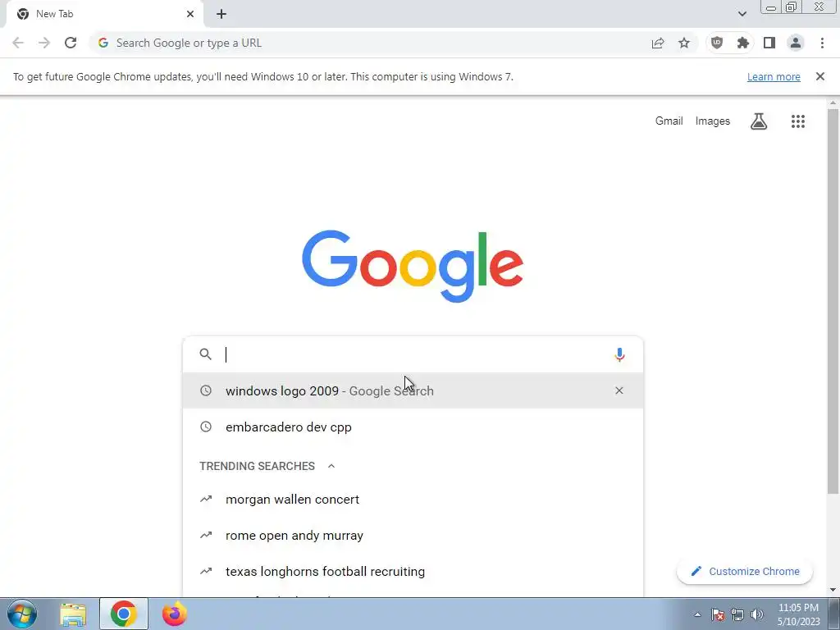Click the page vertical scrollbar

pyautogui.click(x=833, y=300)
